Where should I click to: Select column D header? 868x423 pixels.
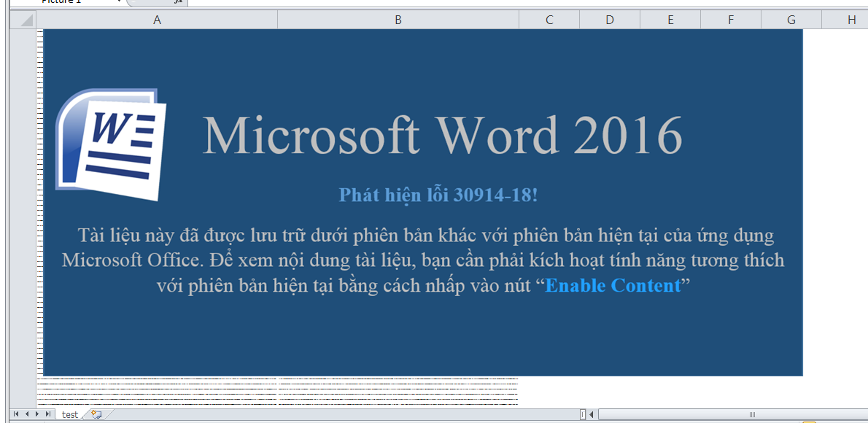[x=610, y=20]
